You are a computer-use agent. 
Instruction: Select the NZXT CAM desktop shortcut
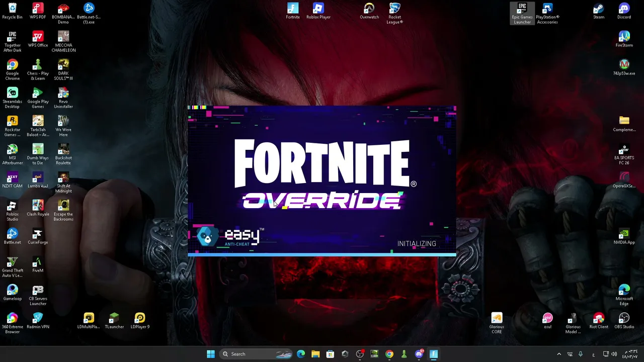pyautogui.click(x=12, y=180)
